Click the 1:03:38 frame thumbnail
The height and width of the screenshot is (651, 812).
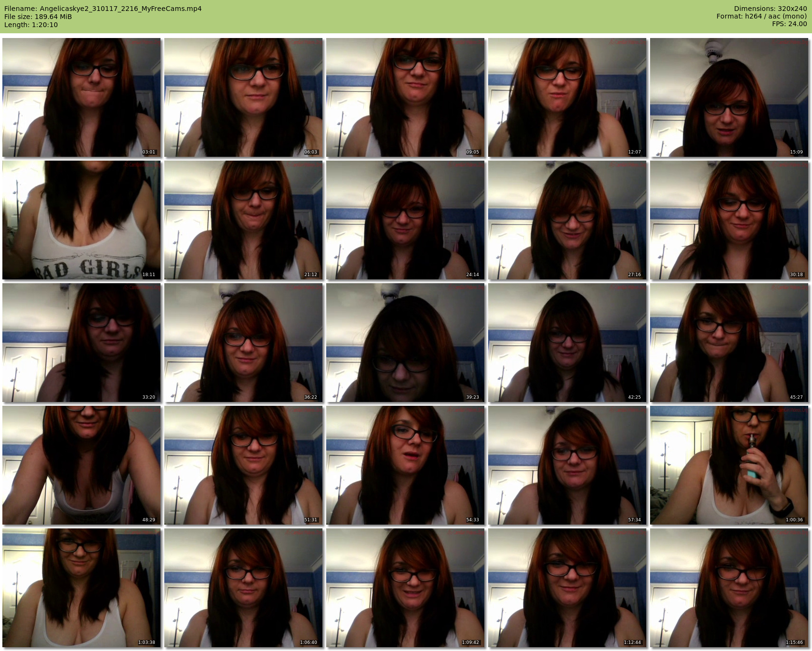pos(82,588)
